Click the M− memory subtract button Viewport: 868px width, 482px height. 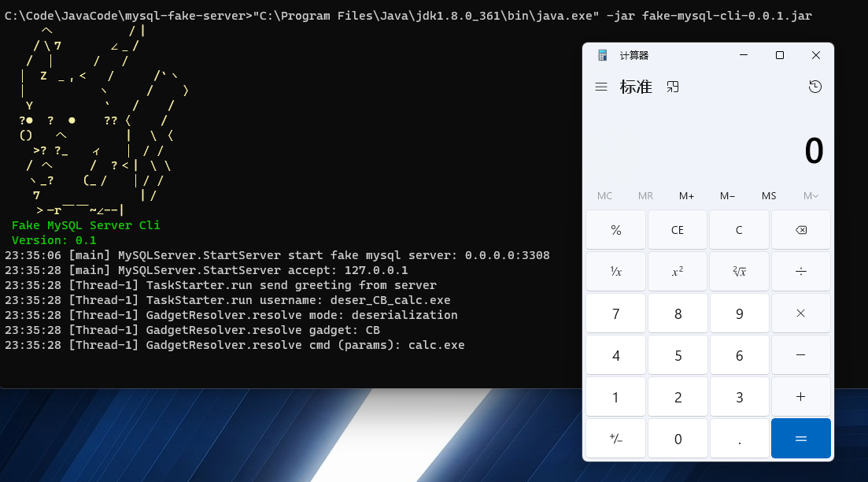click(x=727, y=195)
